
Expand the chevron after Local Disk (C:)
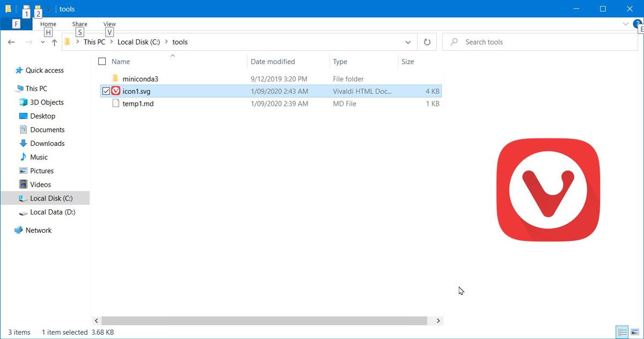pyautogui.click(x=166, y=42)
